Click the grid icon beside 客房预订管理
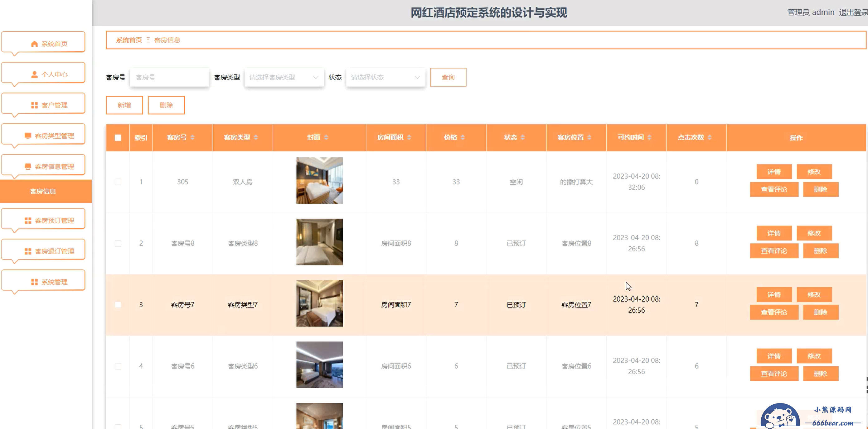The width and height of the screenshot is (868, 429). click(28, 220)
